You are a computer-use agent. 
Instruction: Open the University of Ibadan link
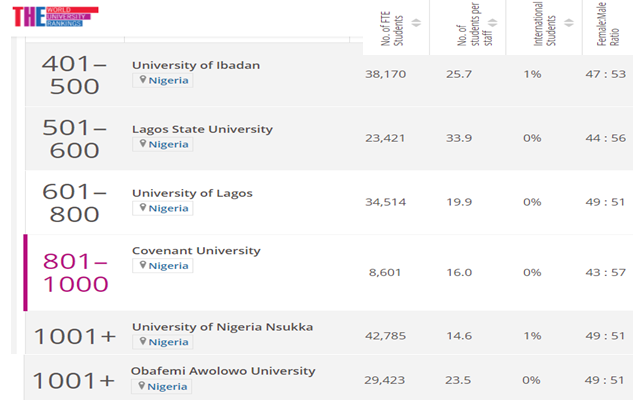tap(196, 65)
